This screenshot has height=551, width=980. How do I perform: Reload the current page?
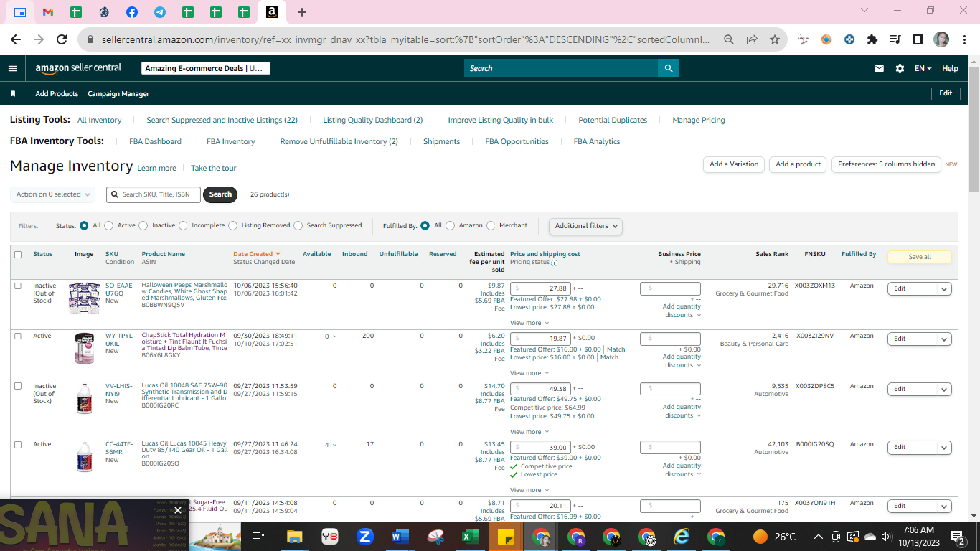[62, 39]
